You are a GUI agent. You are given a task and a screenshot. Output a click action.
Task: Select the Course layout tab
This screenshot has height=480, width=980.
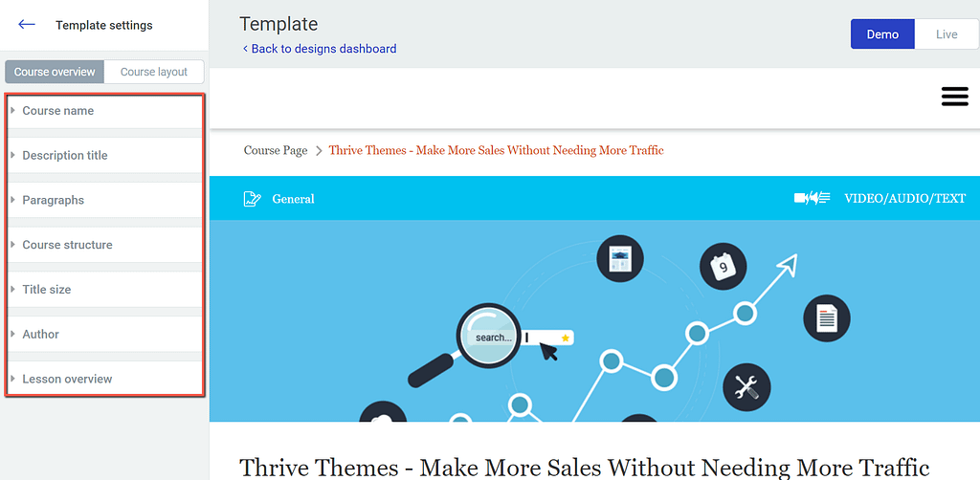(x=153, y=72)
